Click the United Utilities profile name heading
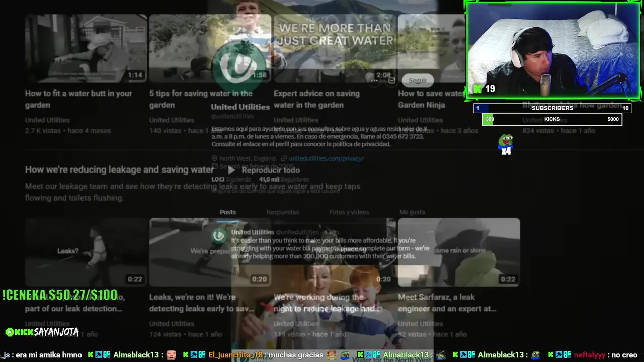 (240, 107)
